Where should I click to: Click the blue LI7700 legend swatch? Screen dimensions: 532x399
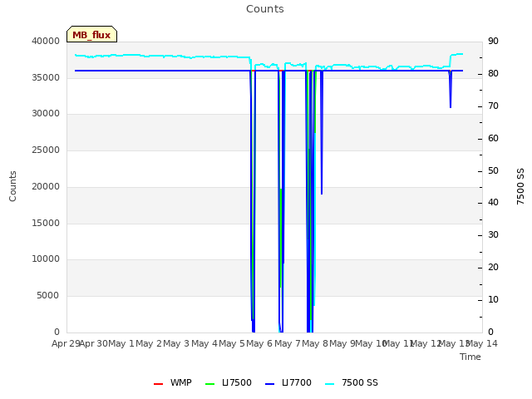tap(269, 384)
